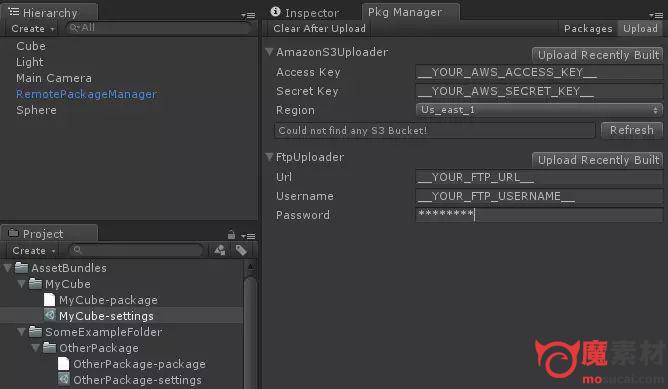Click the FTP Password input field

pos(539,214)
